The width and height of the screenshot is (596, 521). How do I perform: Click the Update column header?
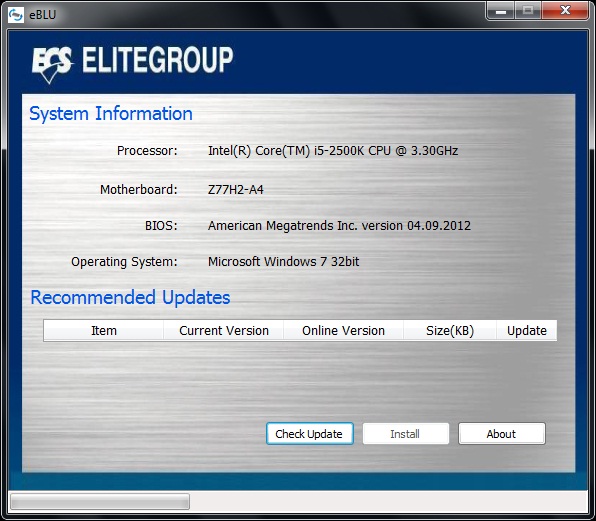(526, 331)
